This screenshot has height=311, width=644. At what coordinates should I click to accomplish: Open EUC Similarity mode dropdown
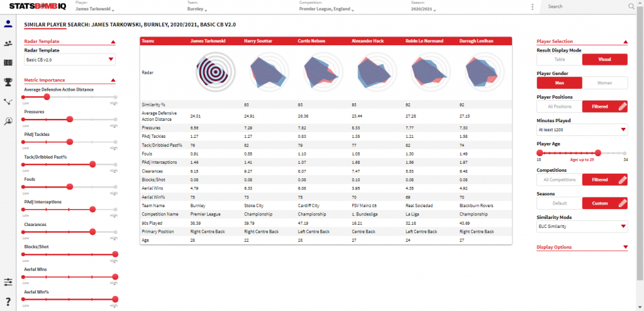click(582, 226)
